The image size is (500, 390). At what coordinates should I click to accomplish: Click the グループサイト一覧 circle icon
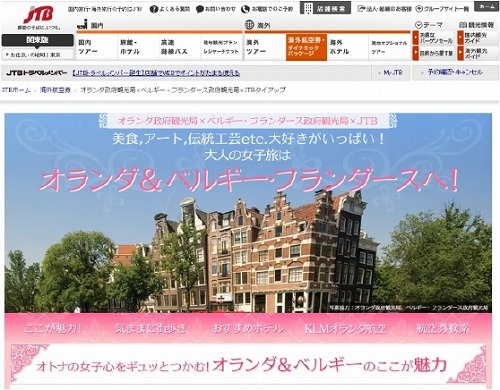click(419, 9)
